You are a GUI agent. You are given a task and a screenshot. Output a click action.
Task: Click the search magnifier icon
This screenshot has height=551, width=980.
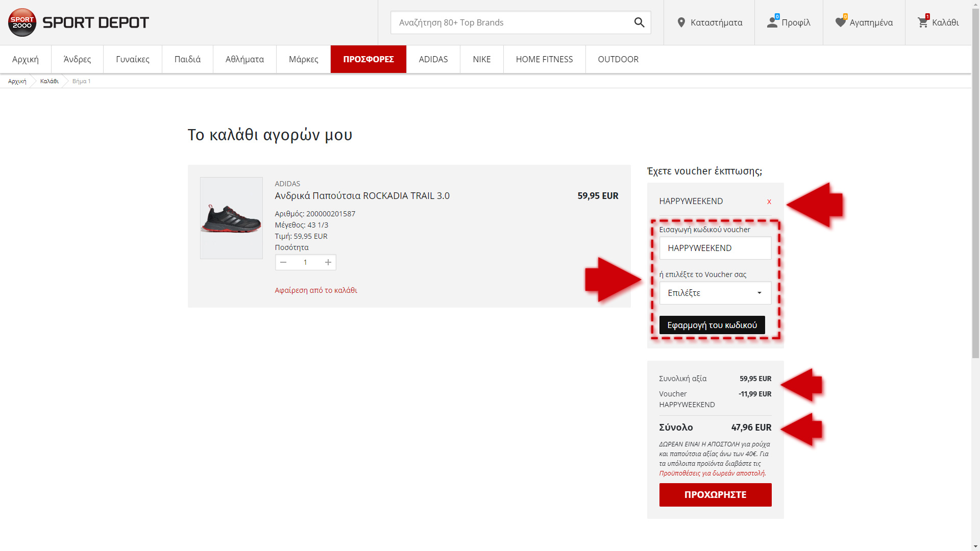639,22
